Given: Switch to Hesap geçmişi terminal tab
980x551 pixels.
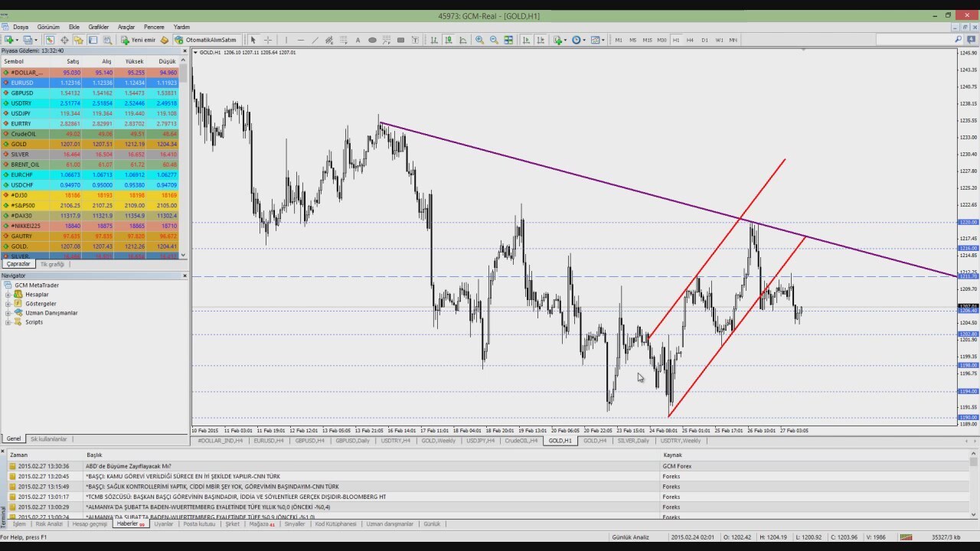Looking at the screenshot, I should point(90,524).
